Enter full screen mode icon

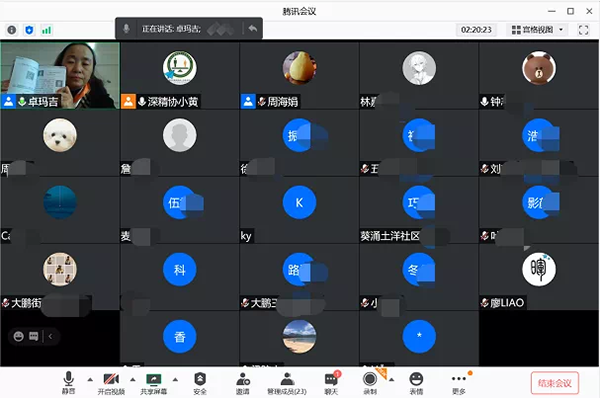point(584,29)
